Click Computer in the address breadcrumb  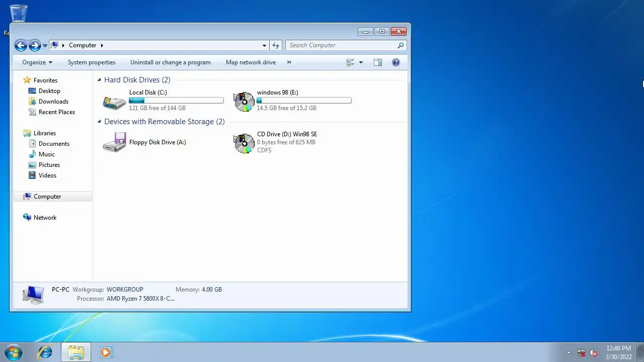(x=83, y=45)
